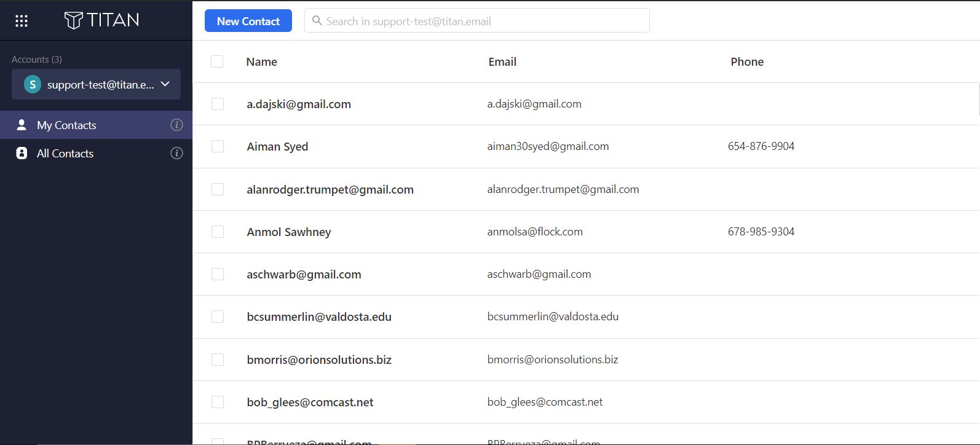The width and height of the screenshot is (980, 445).
Task: Click the Name column header
Action: pyautogui.click(x=262, y=61)
